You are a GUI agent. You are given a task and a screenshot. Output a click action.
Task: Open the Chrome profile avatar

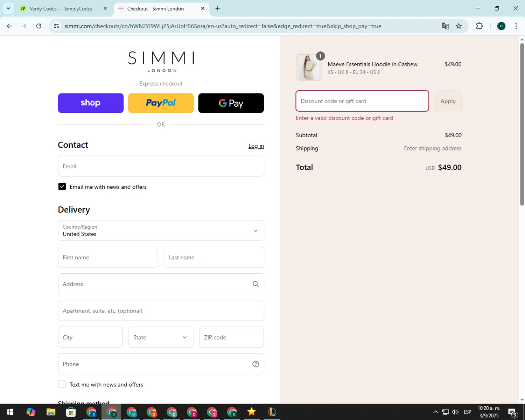(501, 26)
